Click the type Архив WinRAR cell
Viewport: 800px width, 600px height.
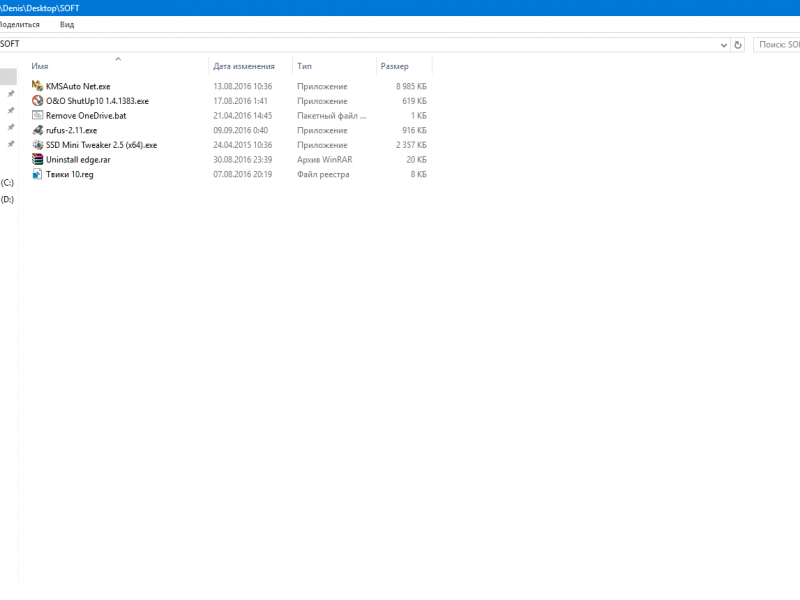pos(324,160)
